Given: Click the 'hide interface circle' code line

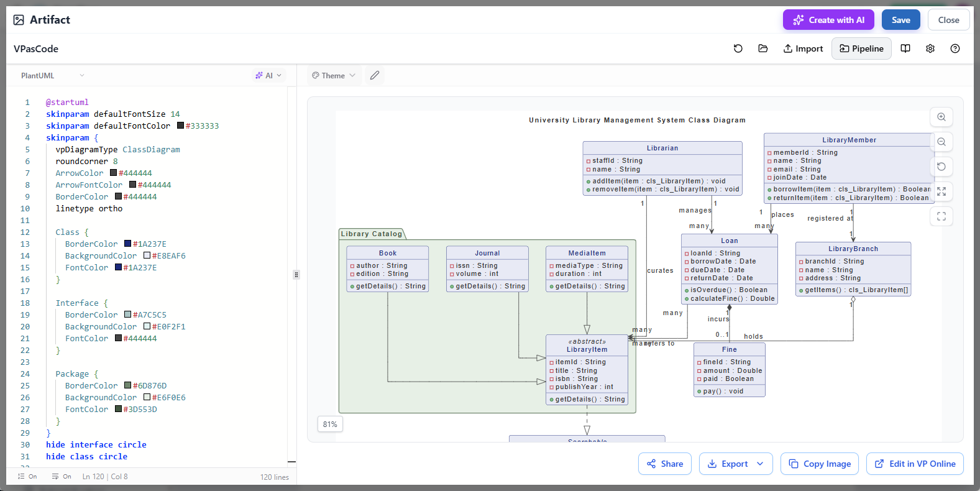Looking at the screenshot, I should (96, 444).
